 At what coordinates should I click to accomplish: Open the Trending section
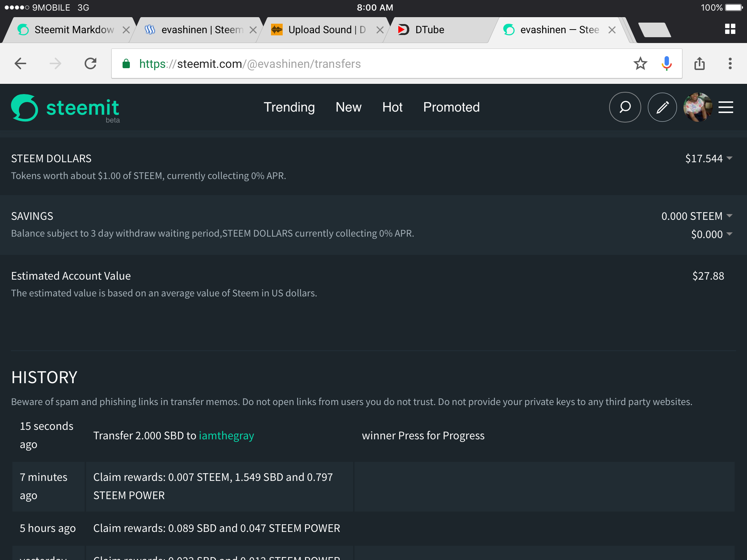(289, 107)
